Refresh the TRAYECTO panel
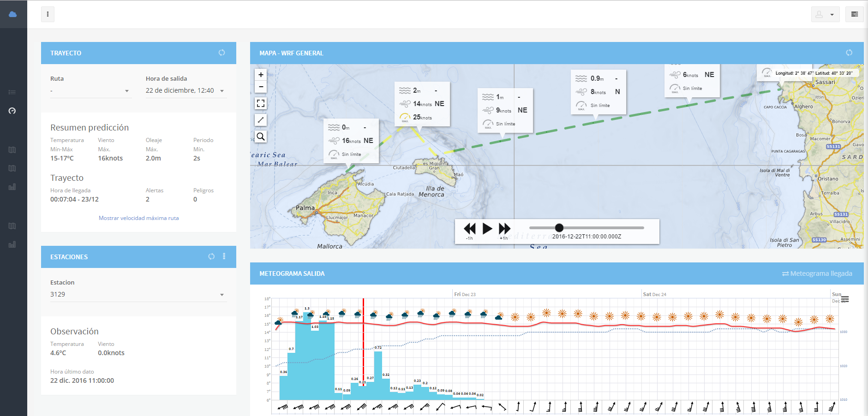The image size is (868, 416). (x=221, y=53)
